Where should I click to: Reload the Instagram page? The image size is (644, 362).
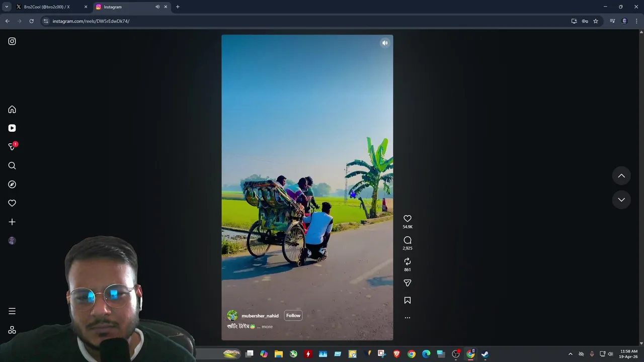coord(31,21)
